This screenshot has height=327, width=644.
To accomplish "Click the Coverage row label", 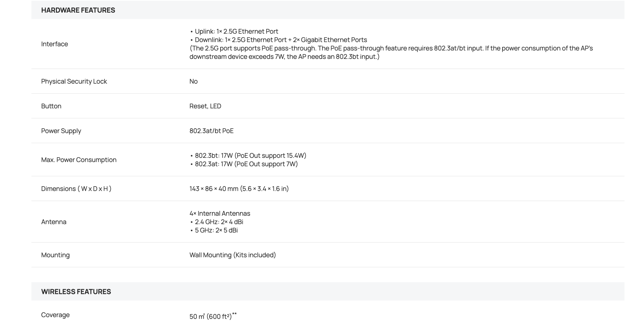I will [55, 315].
